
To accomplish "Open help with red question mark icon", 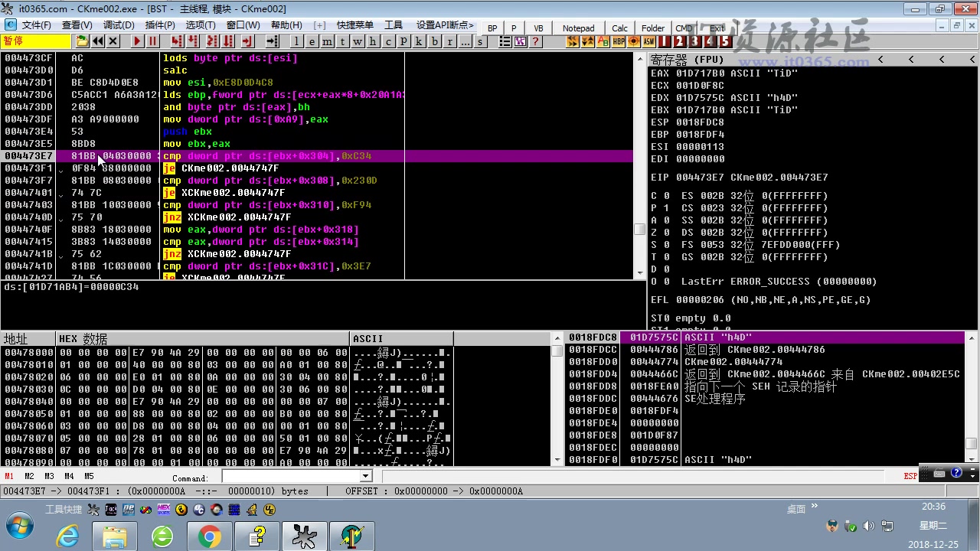I will click(535, 41).
